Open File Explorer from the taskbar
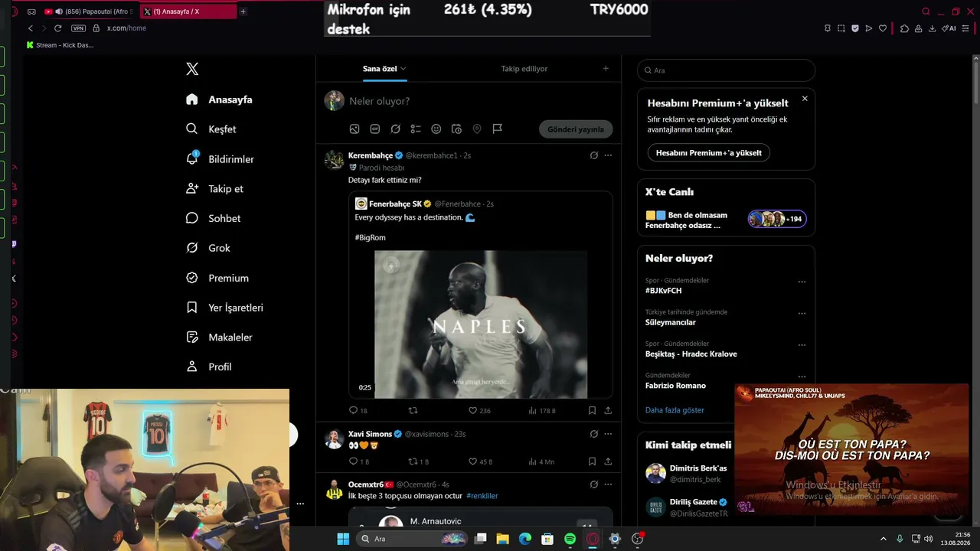Viewport: 980px width, 551px height. [503, 539]
